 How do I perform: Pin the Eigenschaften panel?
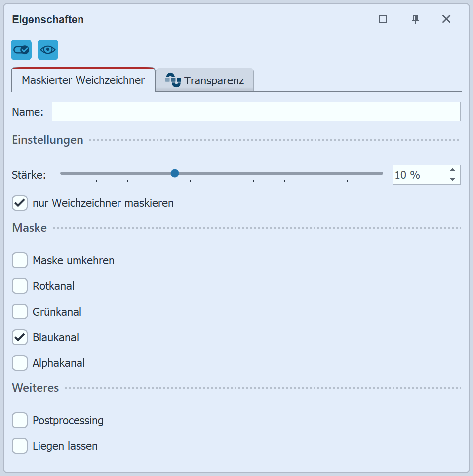click(415, 19)
